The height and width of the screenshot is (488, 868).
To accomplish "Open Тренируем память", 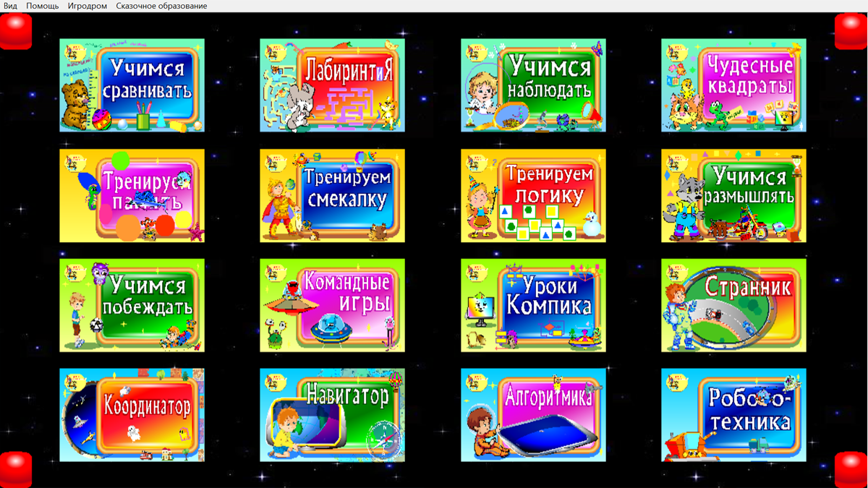I will click(132, 195).
